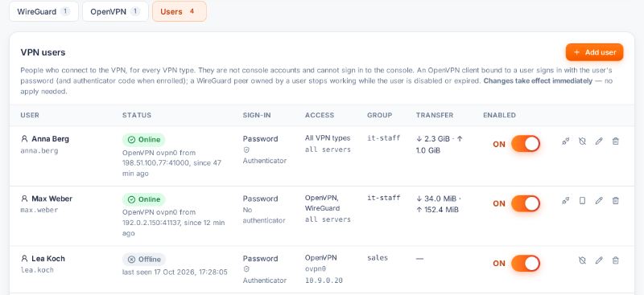Click shield-off icon in Anna Berg row
Viewport: 644px width, 295px height.
(582, 141)
